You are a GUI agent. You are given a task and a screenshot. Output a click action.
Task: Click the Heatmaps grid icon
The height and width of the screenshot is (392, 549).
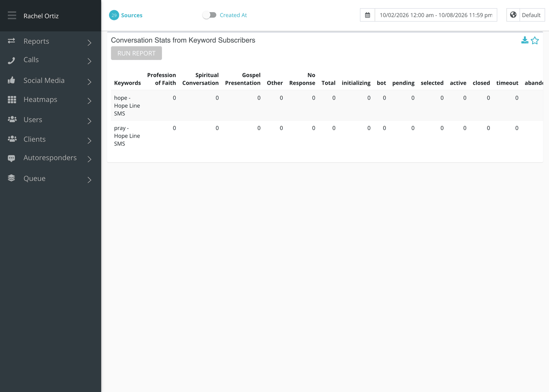[x=12, y=100]
